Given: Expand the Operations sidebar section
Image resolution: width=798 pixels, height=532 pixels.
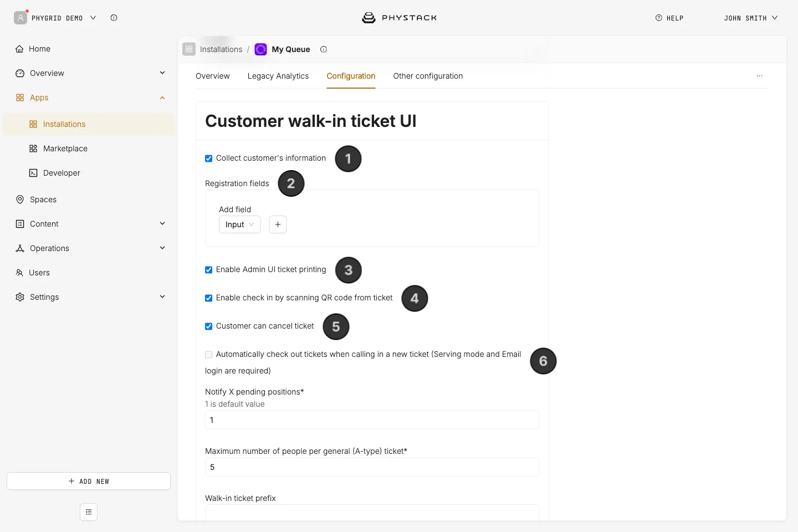Looking at the screenshot, I should click(x=162, y=248).
